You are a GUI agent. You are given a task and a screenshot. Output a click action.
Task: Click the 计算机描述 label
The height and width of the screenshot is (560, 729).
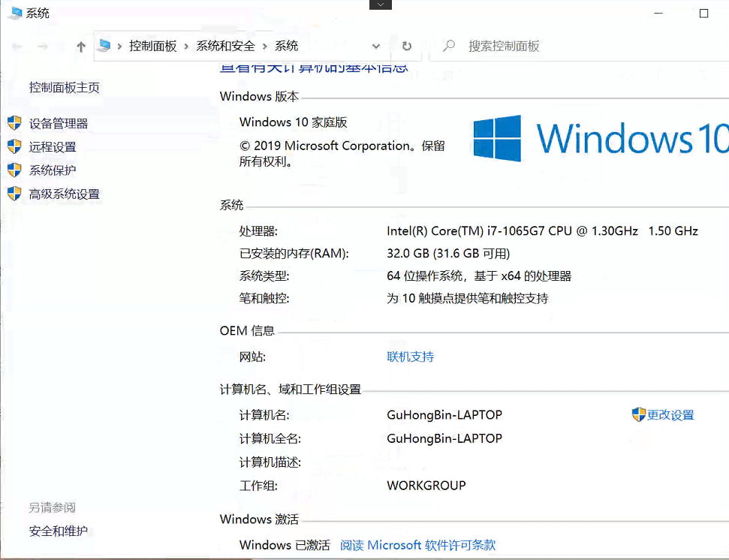(x=270, y=462)
